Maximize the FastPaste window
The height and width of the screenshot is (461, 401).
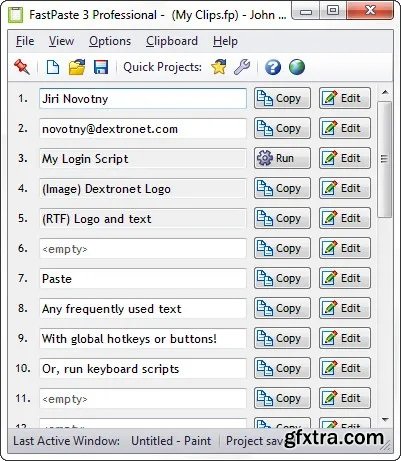click(x=333, y=11)
